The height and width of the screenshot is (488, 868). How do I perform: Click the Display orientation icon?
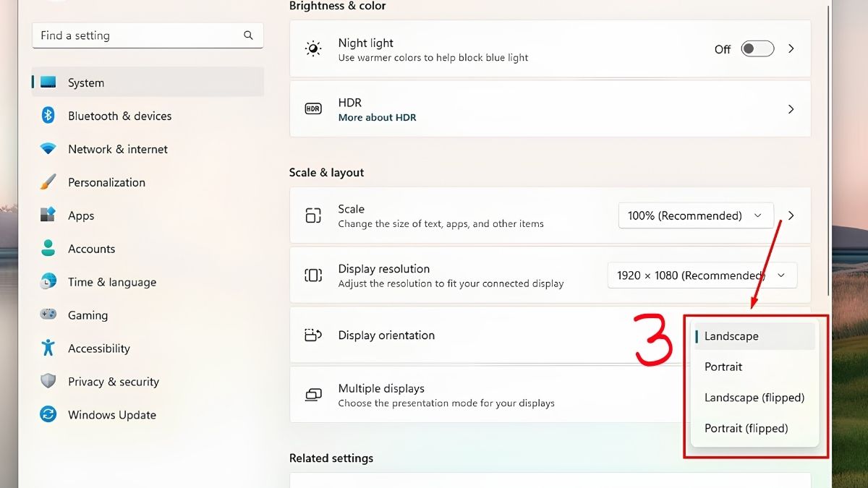pos(313,335)
